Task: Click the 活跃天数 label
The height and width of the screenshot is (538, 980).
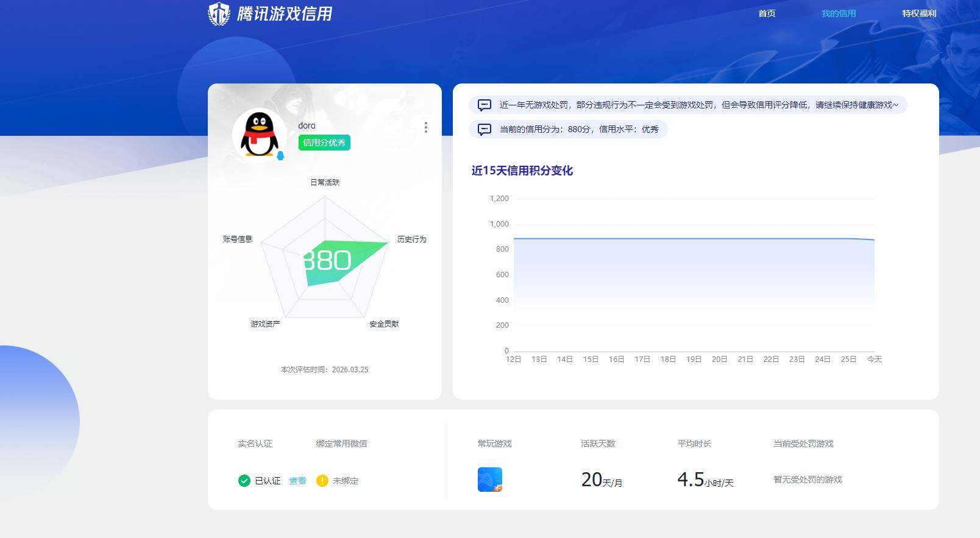Action: [598, 444]
